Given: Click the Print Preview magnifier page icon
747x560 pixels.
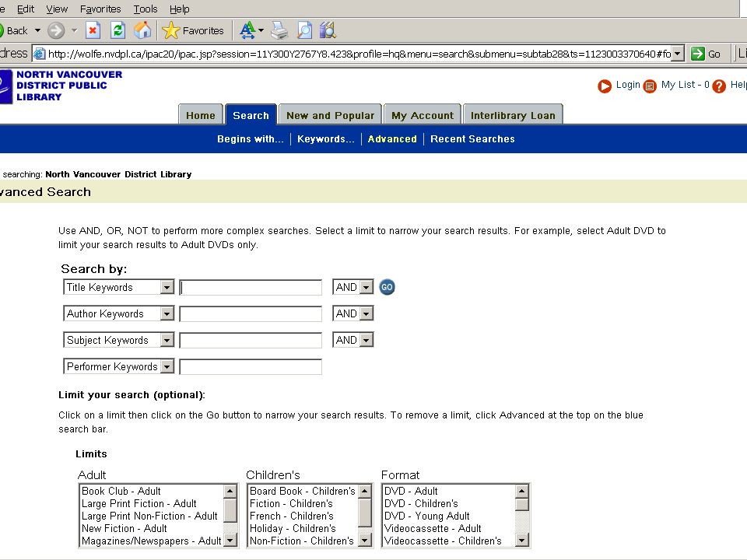Looking at the screenshot, I should (304, 30).
